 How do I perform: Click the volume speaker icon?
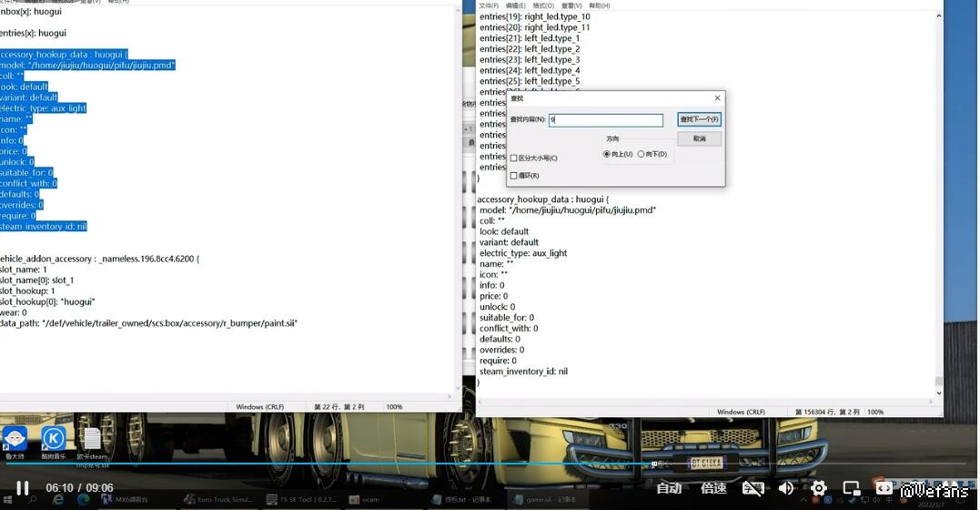point(786,489)
